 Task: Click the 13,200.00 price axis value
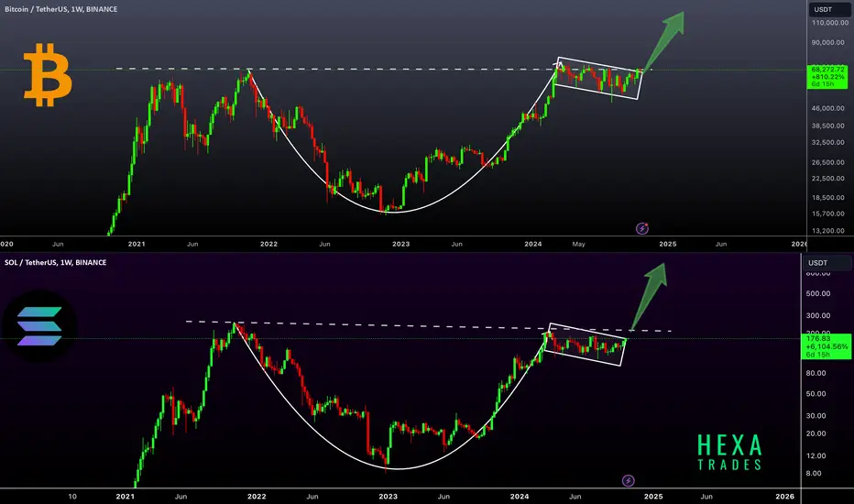click(x=828, y=231)
